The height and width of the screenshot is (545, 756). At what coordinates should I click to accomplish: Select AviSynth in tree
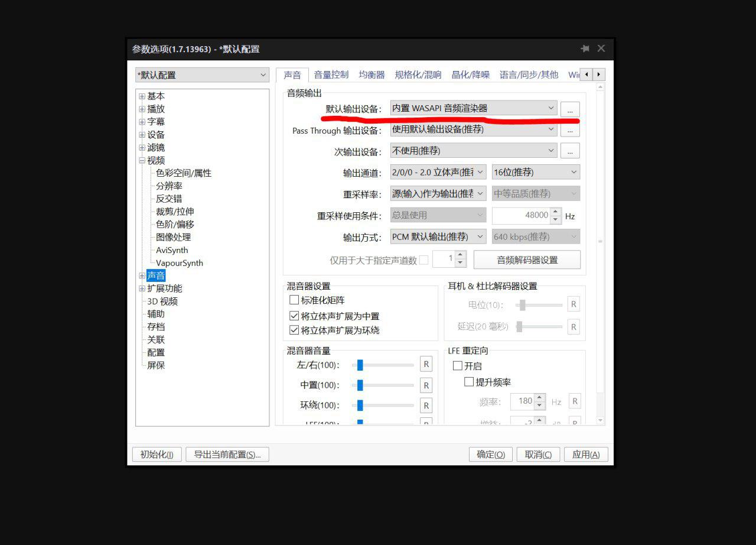coord(172,250)
